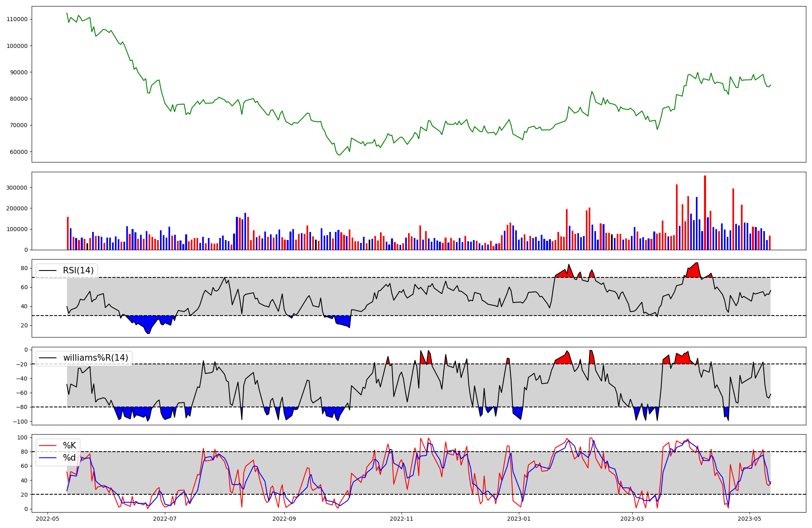812x528 pixels.
Task: Click the RSI(14) legend entry
Action: tap(78, 270)
